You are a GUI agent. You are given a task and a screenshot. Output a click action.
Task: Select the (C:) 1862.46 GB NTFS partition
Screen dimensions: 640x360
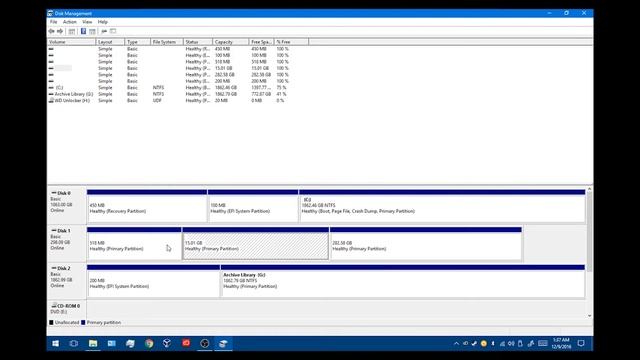pyautogui.click(x=442, y=206)
